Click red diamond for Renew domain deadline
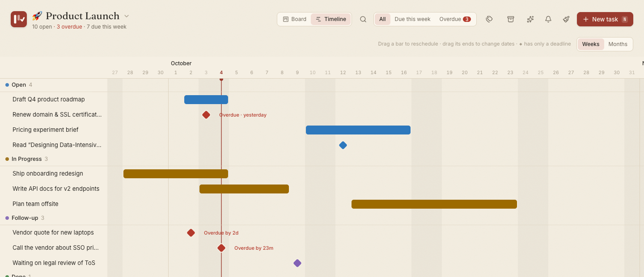 (206, 115)
